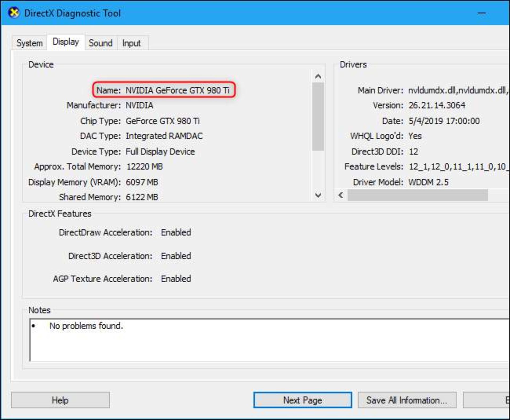This screenshot has width=510, height=420.
Task: Open the Sound tab
Action: pos(100,43)
